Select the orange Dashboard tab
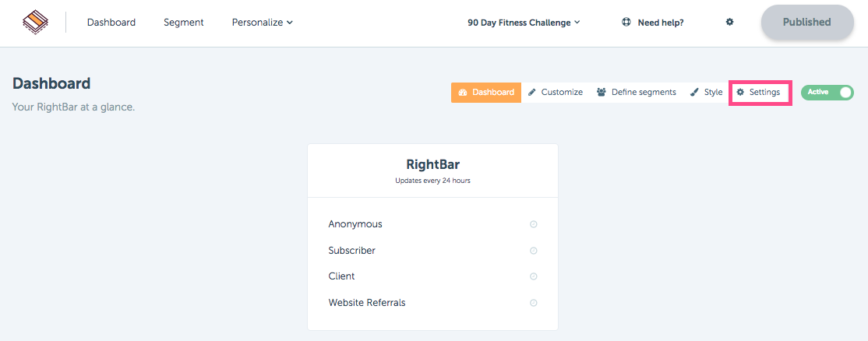This screenshot has height=341, width=868. point(486,93)
